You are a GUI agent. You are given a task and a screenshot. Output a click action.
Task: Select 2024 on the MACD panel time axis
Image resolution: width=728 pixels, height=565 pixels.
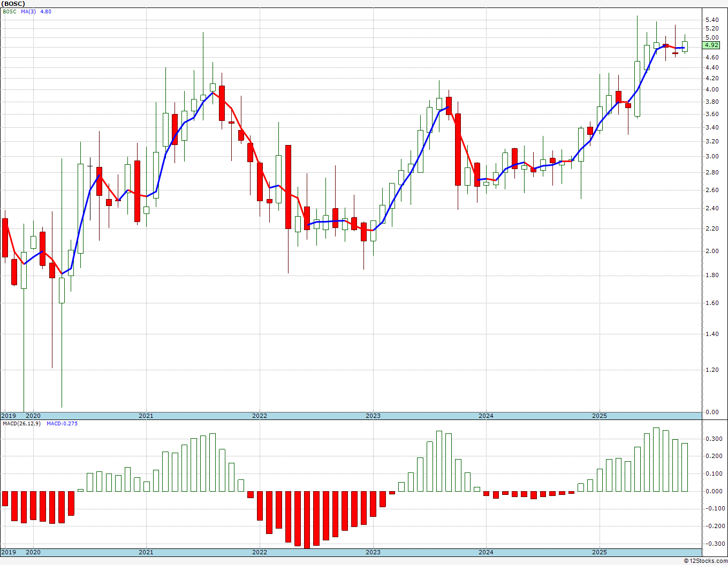(x=486, y=552)
